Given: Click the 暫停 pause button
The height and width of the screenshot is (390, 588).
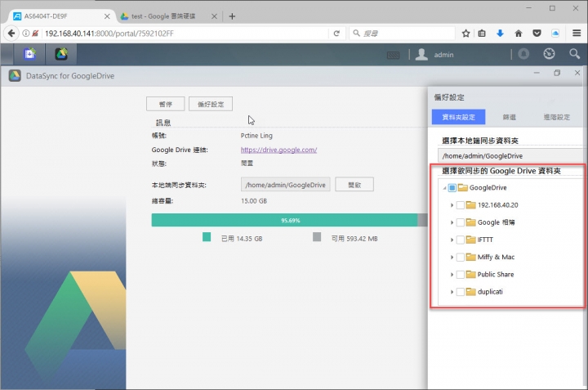Looking at the screenshot, I should coord(165,104).
